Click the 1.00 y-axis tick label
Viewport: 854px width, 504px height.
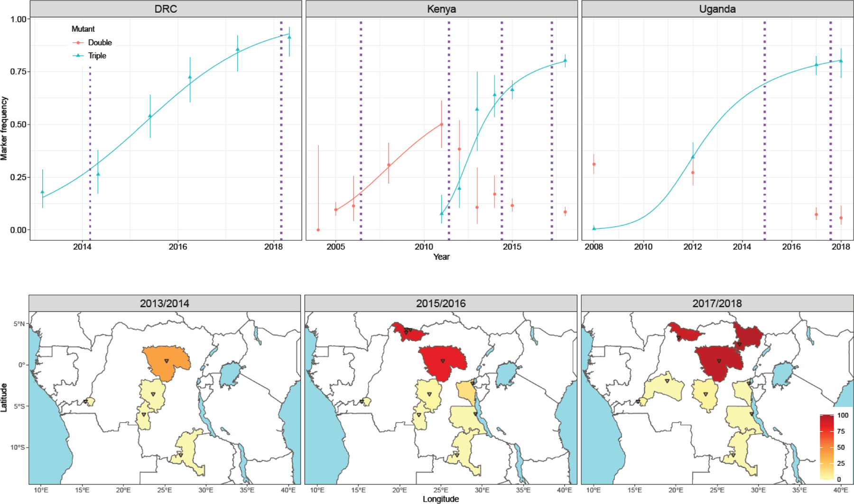19,19
